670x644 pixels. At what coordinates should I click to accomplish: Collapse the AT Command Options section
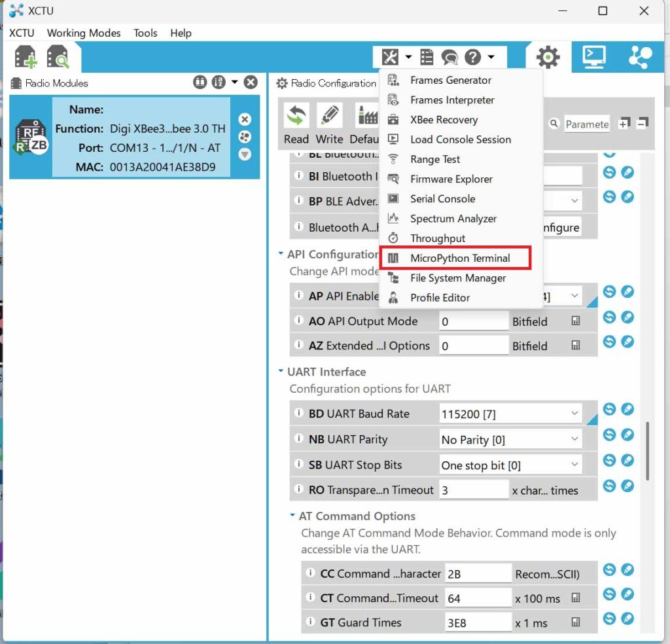click(x=292, y=515)
